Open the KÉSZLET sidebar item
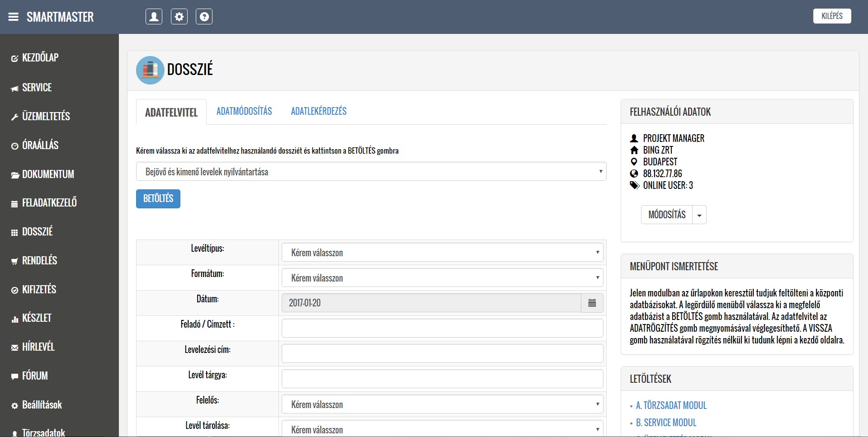The width and height of the screenshot is (868, 437). (x=36, y=318)
